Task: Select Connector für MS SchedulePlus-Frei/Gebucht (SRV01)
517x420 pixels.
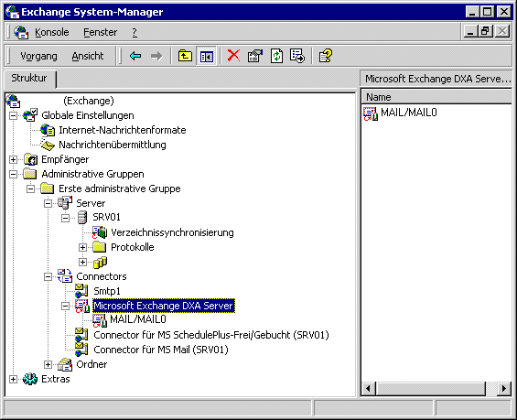Action: [x=211, y=335]
